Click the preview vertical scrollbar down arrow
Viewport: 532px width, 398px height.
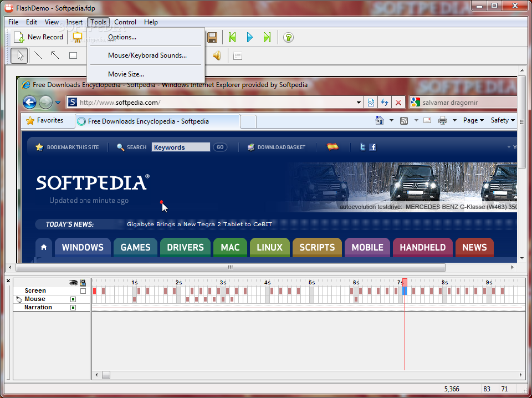click(522, 258)
